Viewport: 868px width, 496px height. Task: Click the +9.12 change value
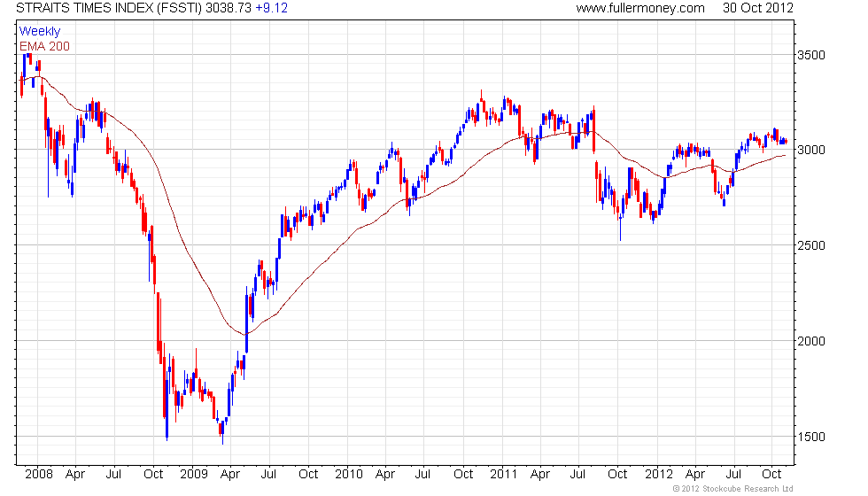(x=271, y=8)
